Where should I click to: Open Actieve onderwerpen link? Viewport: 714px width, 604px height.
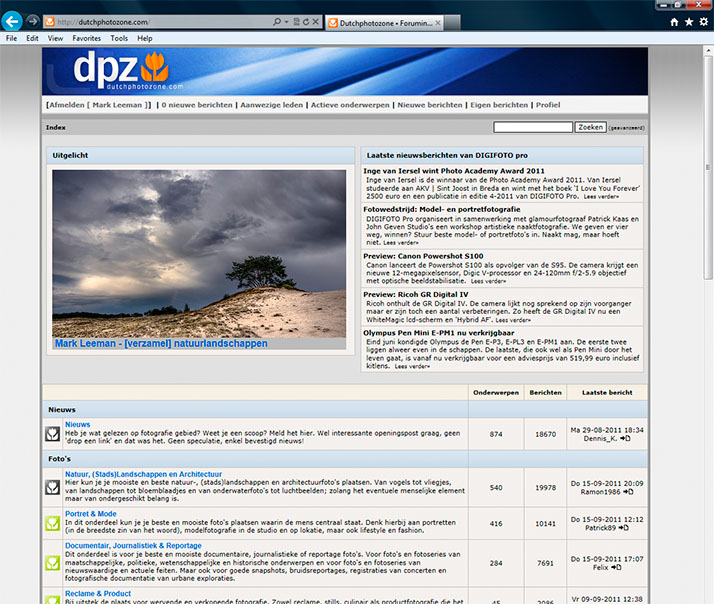pos(350,105)
